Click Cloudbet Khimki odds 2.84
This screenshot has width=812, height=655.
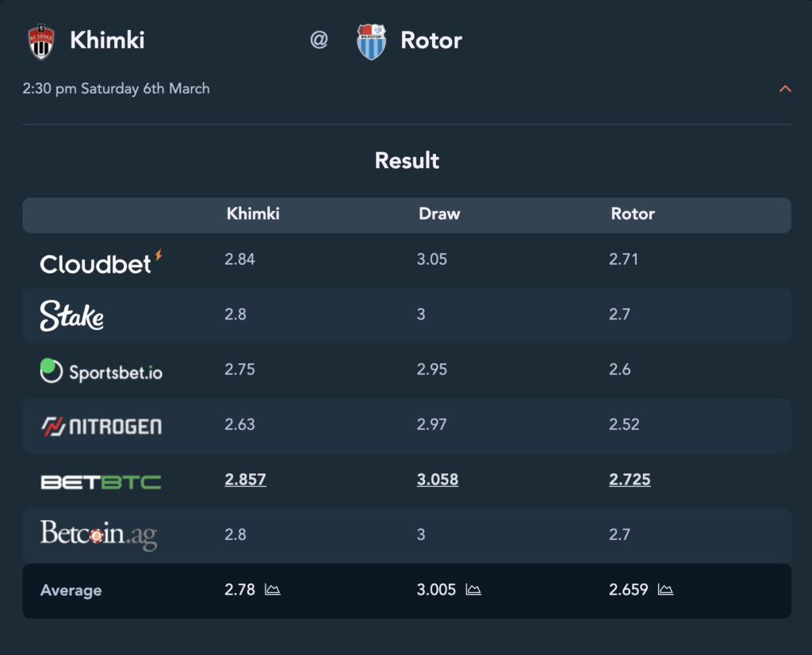tap(239, 259)
